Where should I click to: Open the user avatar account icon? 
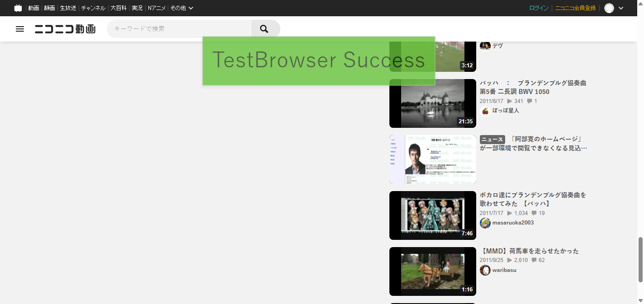(x=609, y=8)
